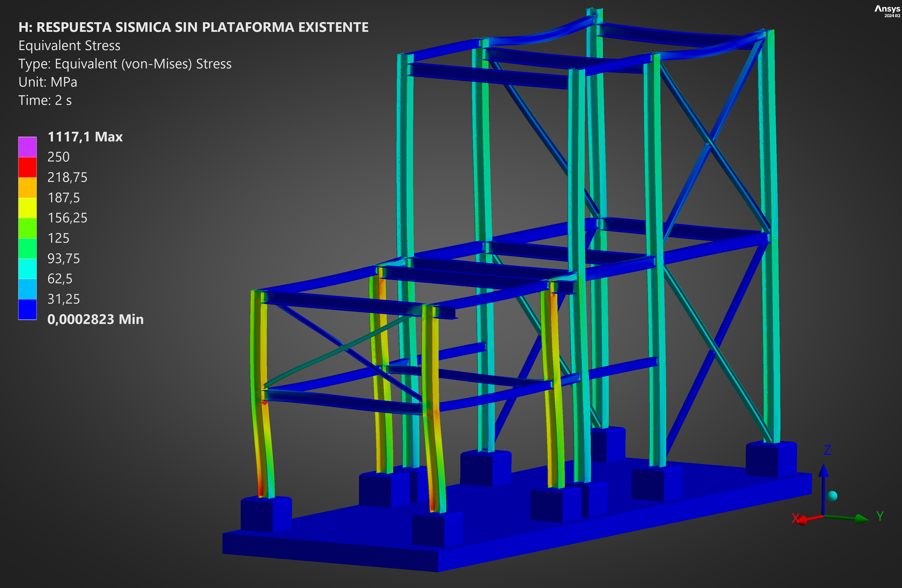Click the title RESPUESTA SISMICA SIN PLATAFORMA EXISTENTE
This screenshot has height=588, width=902.
coord(193,27)
